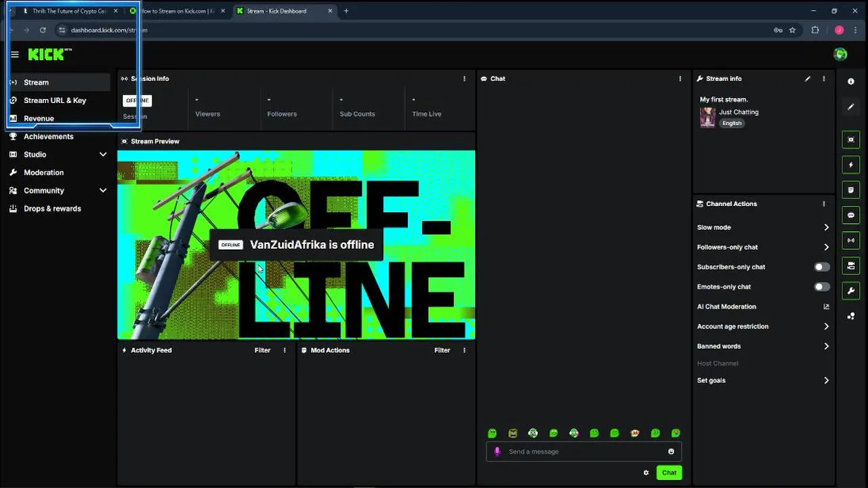Click the Sub Counts stat
This screenshot has width=868, height=488.
pos(357,107)
